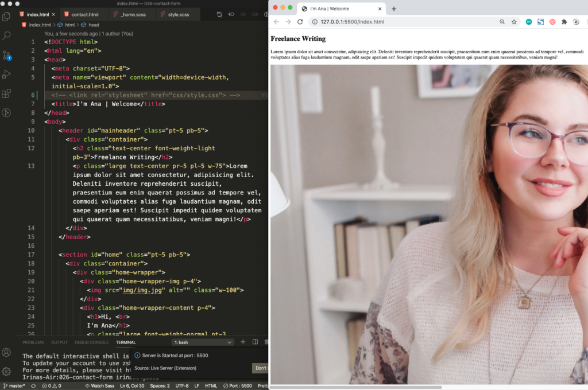Screen dimensions: 588x390
Task: Click the master branch indicator in the status bar
Action: click(14, 386)
